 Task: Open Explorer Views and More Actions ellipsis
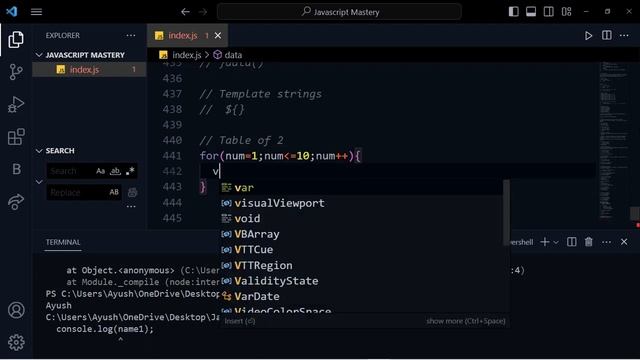tap(131, 36)
